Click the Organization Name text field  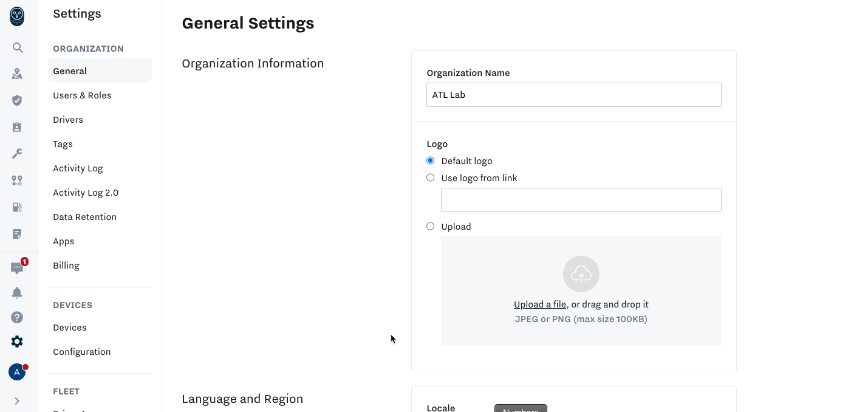pyautogui.click(x=573, y=95)
